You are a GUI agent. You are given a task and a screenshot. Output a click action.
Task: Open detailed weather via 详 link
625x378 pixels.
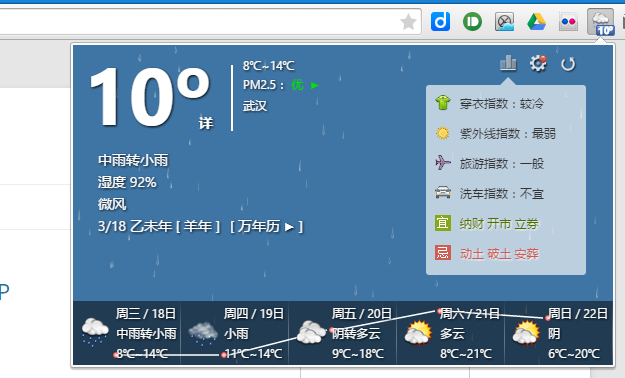pos(206,123)
